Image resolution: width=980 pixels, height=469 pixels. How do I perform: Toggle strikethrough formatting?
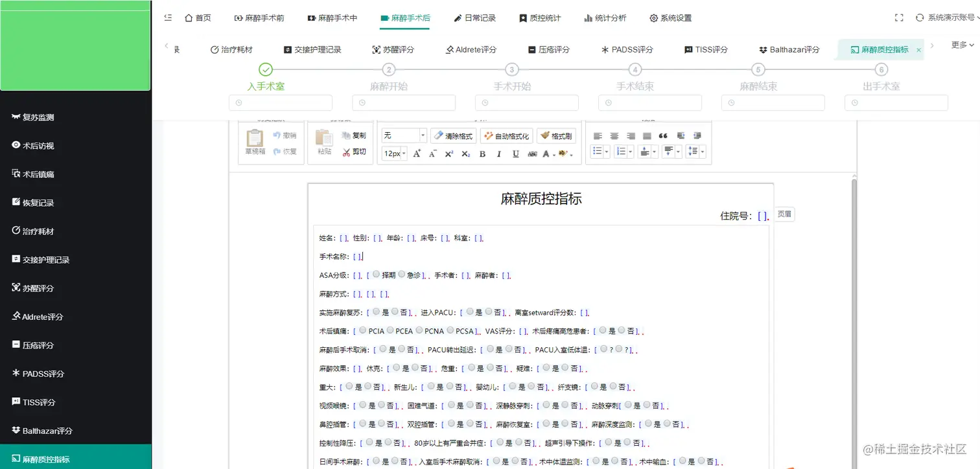(532, 154)
